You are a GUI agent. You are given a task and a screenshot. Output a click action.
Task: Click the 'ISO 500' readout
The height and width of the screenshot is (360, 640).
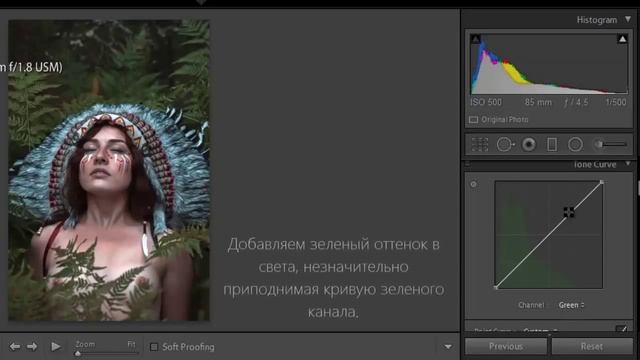point(486,102)
